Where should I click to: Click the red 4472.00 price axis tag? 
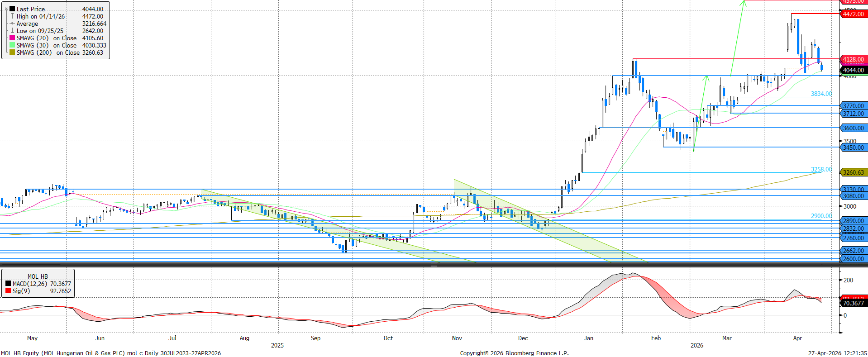click(853, 14)
